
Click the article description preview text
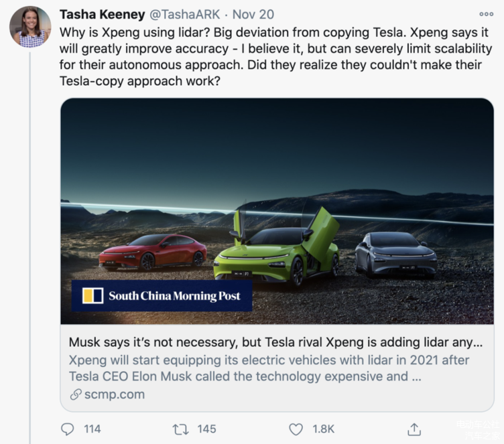click(269, 368)
